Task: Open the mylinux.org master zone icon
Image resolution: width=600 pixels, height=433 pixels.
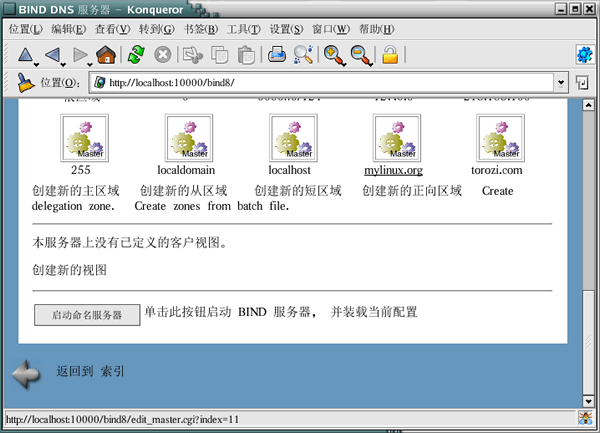Action: 397,138
